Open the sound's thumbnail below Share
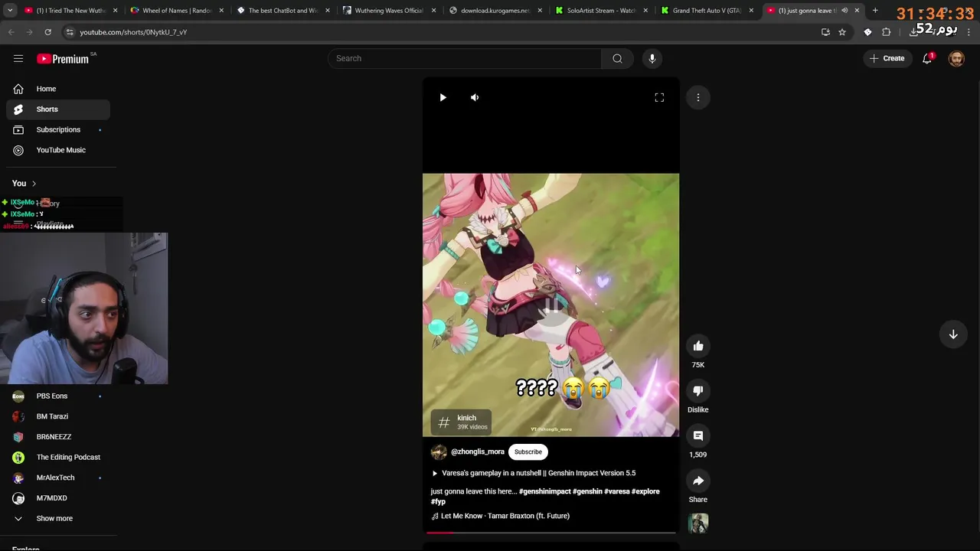The image size is (980, 551). (x=698, y=523)
